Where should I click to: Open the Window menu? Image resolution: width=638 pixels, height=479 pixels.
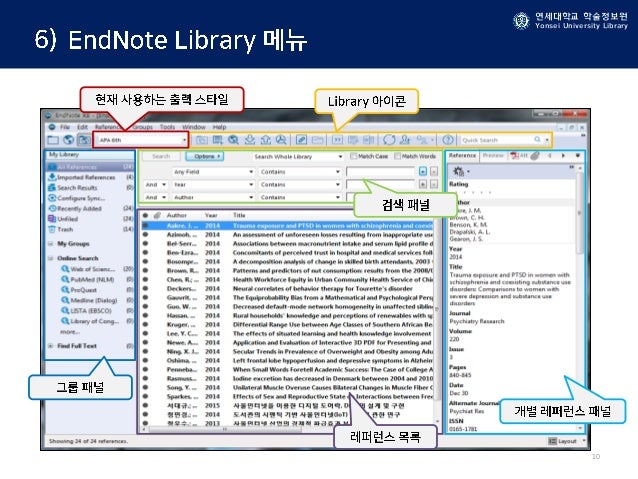pos(194,127)
